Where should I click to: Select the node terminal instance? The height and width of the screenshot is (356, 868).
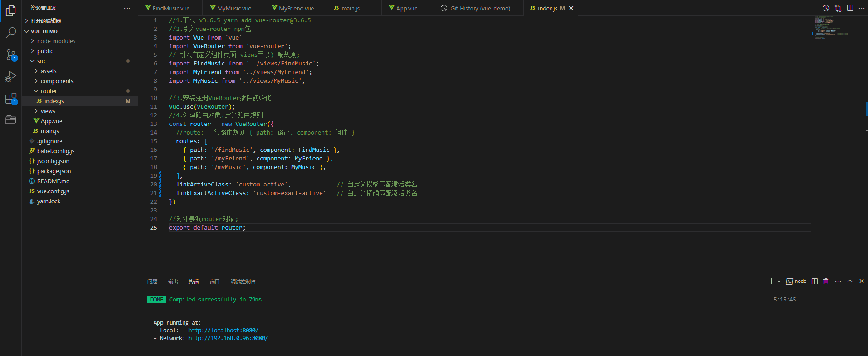(x=796, y=281)
